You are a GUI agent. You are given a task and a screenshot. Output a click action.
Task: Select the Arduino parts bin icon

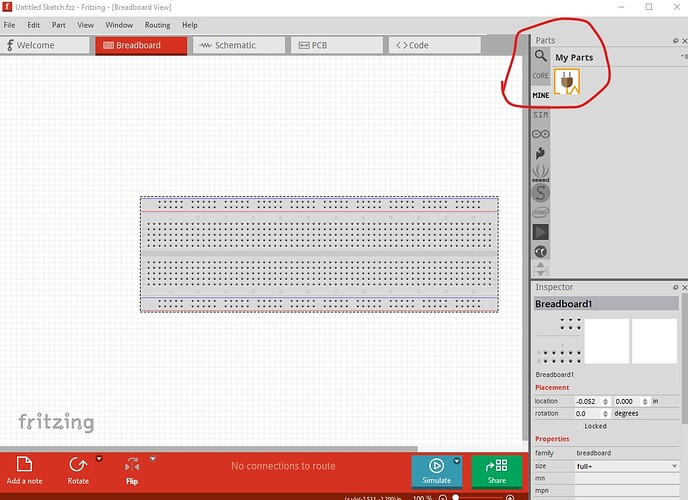click(540, 134)
